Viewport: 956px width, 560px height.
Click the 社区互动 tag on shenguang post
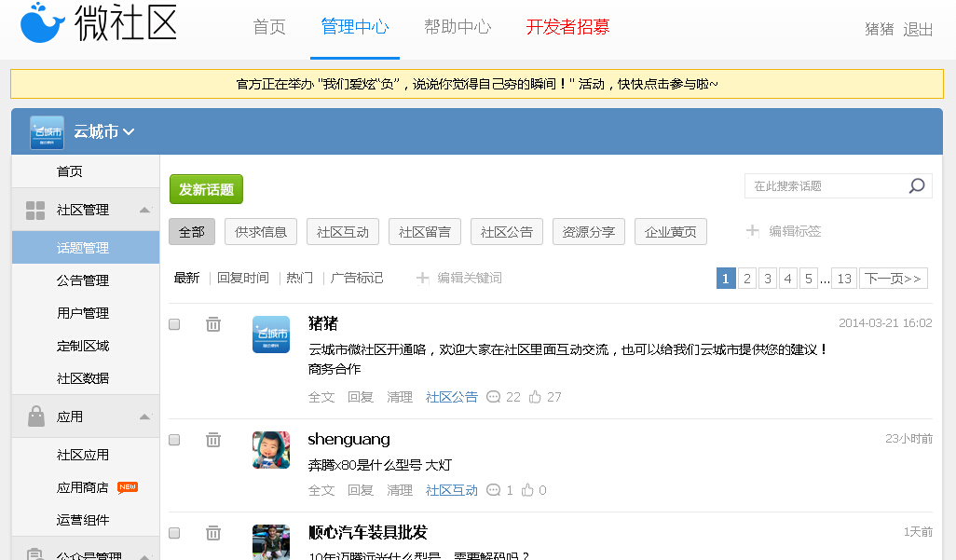pyautogui.click(x=452, y=490)
